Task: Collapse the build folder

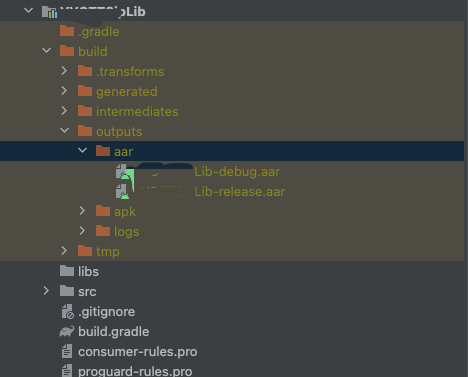Action: [47, 51]
